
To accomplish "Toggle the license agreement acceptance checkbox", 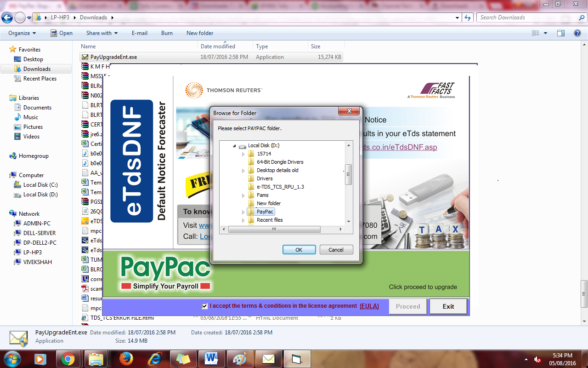I will point(205,306).
